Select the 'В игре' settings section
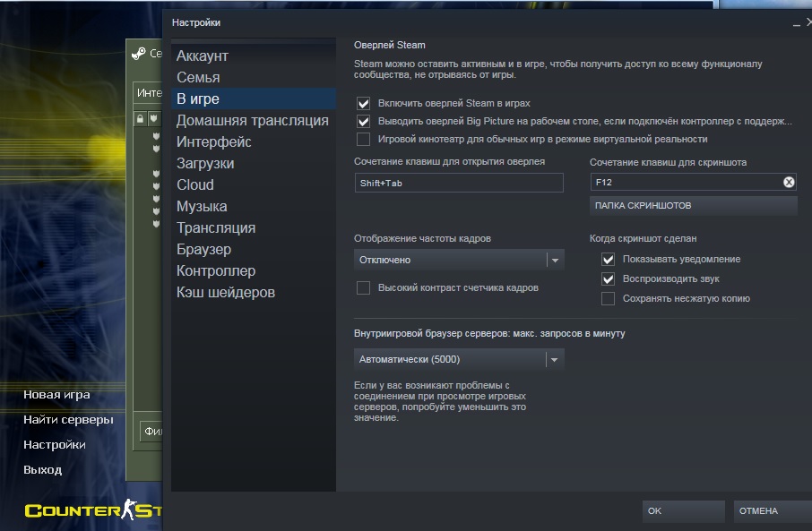The width and height of the screenshot is (812, 531). (x=254, y=98)
